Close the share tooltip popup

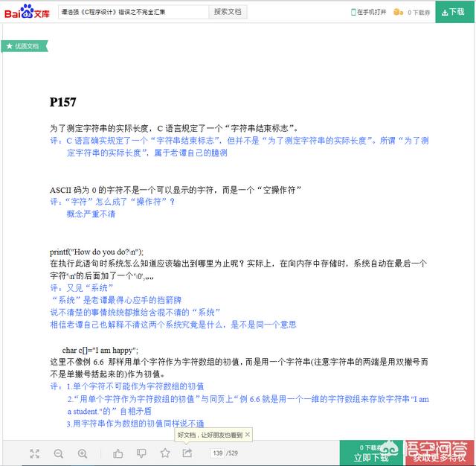(248, 434)
